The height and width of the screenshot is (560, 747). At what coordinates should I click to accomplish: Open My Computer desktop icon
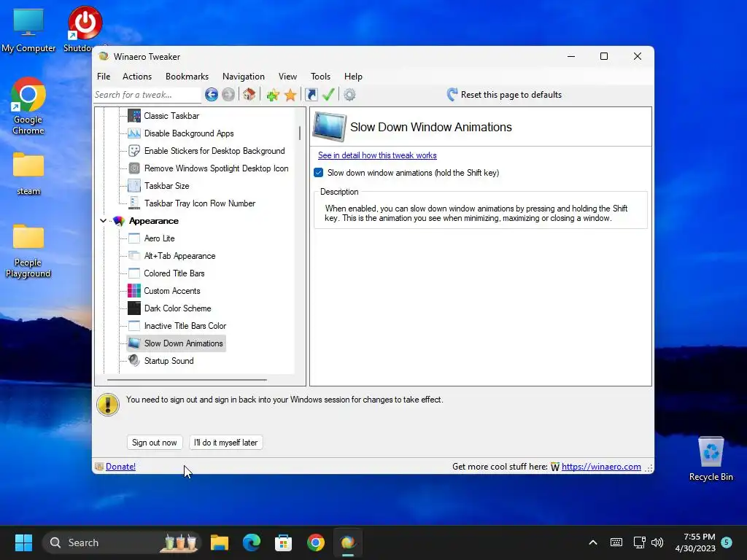(x=28, y=30)
